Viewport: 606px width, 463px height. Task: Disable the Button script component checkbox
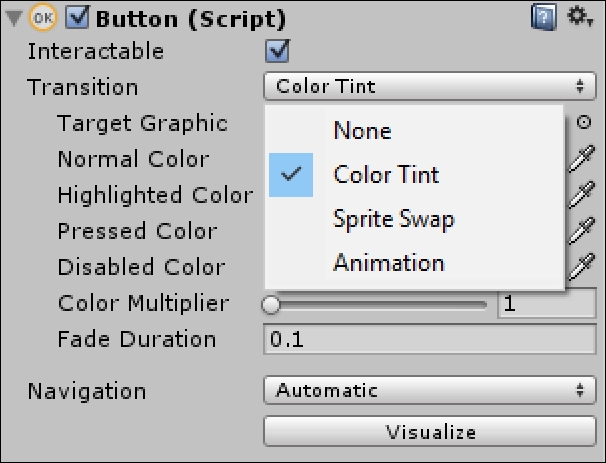[78, 17]
